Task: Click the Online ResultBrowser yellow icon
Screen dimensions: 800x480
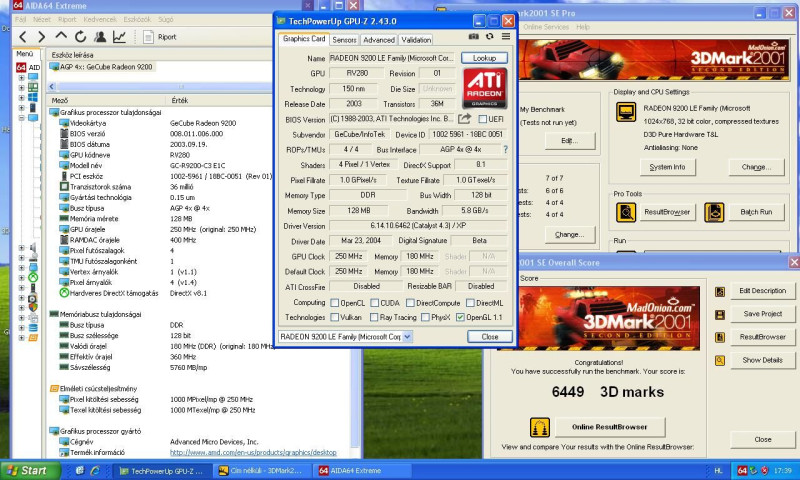Action: pos(540,427)
